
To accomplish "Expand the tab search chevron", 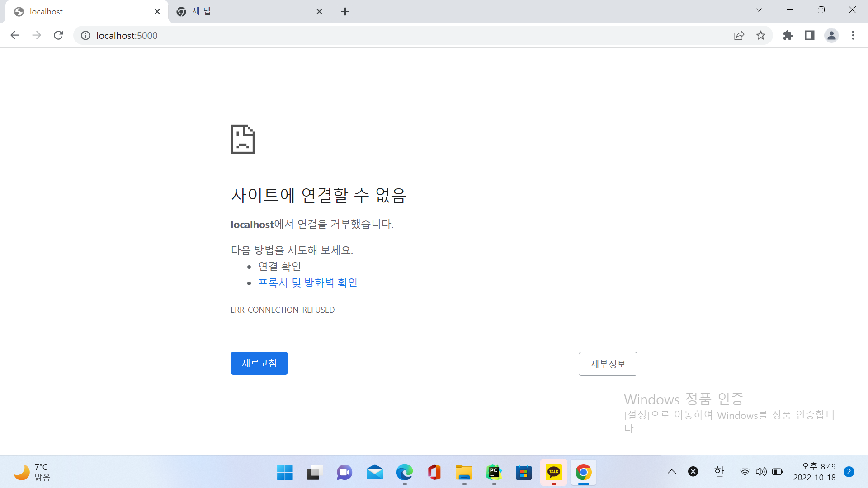I will [759, 10].
